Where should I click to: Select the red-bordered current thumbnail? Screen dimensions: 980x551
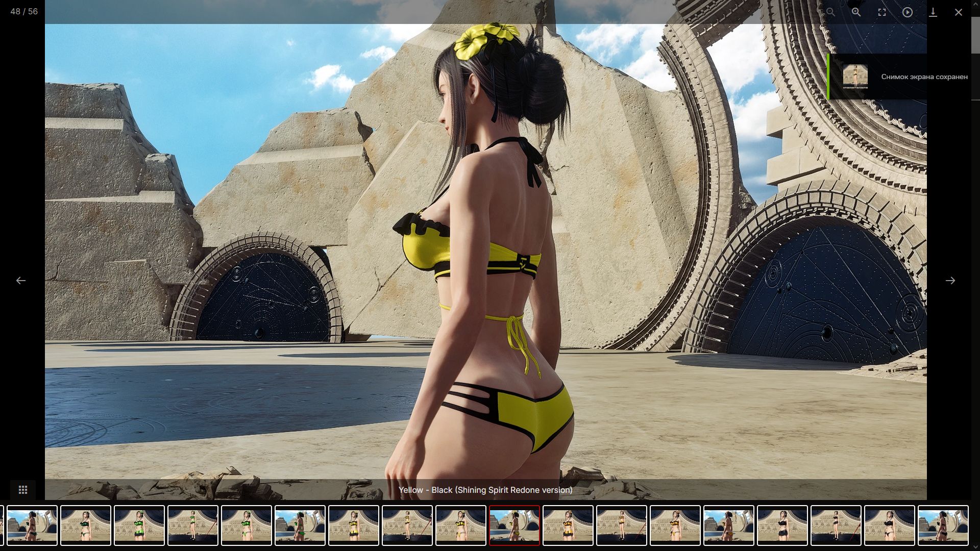pyautogui.click(x=514, y=525)
